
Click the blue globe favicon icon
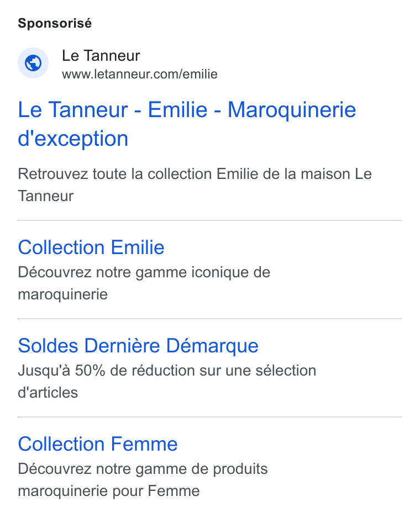33,63
